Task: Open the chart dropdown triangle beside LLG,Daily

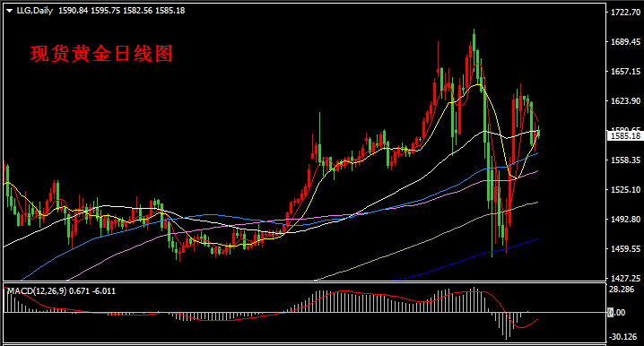Action: (x=10, y=11)
